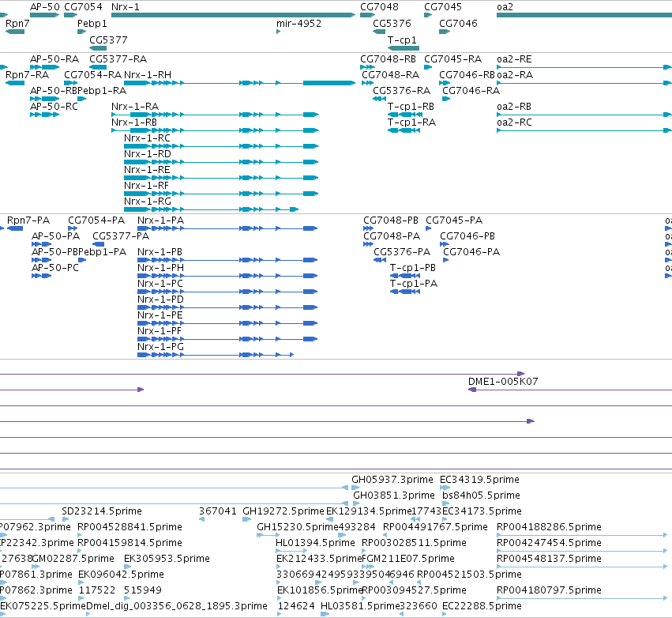
Task: Click the AP-50 gene label
Action: coord(44,7)
